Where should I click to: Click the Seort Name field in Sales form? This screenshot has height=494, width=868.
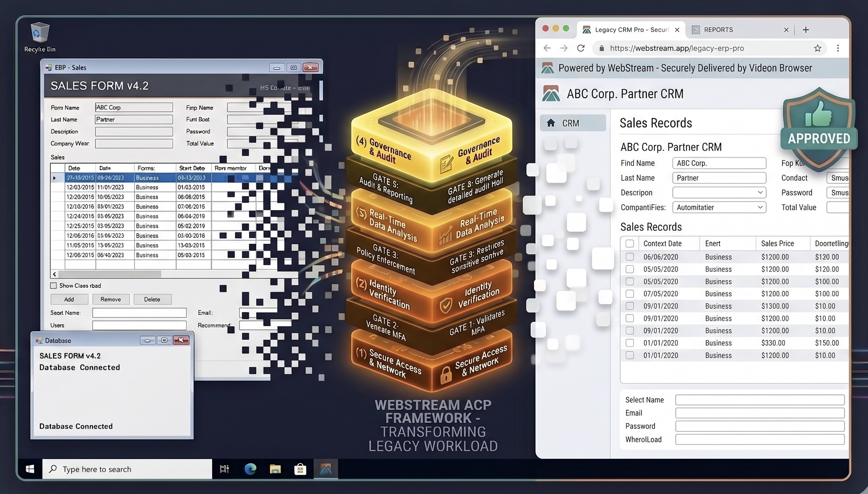click(x=139, y=312)
